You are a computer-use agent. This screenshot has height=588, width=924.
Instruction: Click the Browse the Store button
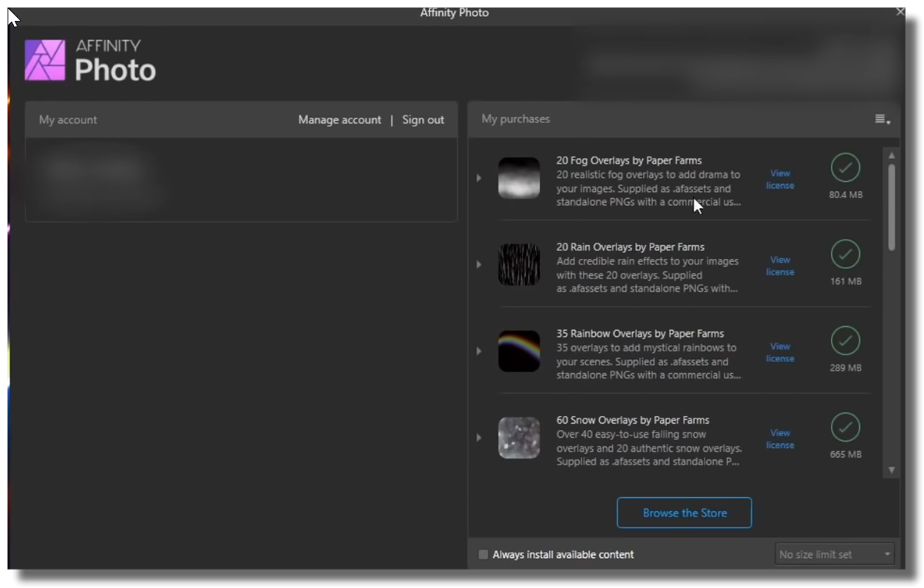(x=685, y=512)
